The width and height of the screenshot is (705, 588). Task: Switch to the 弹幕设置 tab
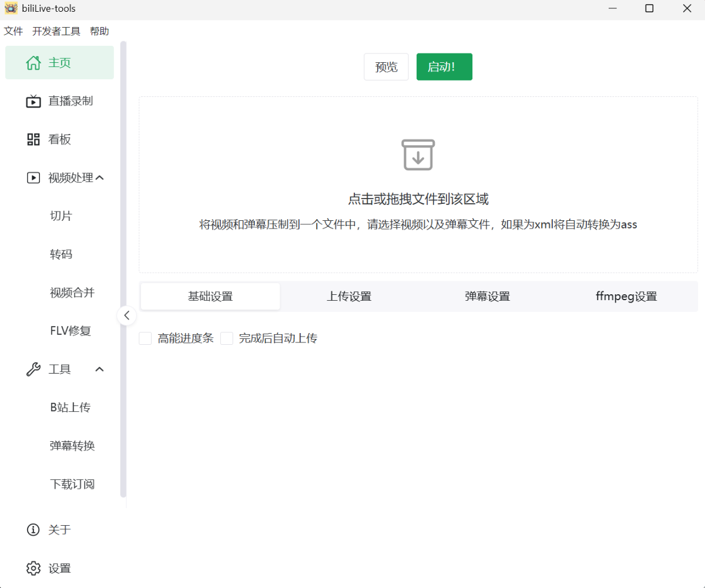tap(487, 297)
